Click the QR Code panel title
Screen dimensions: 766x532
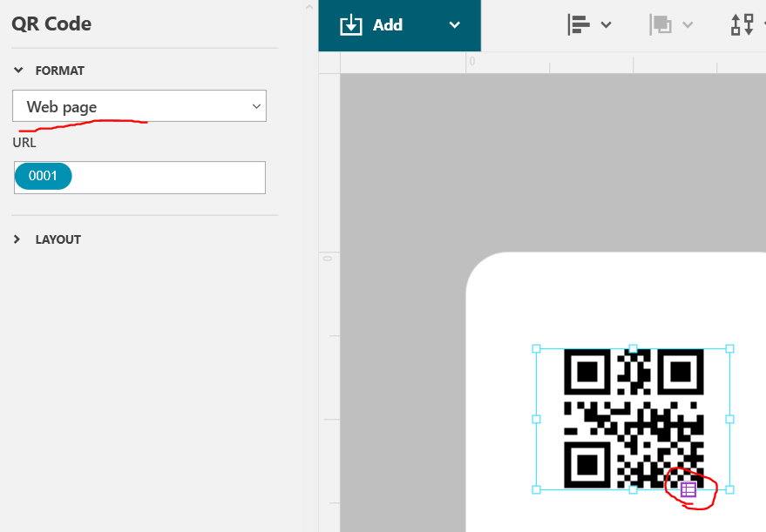coord(51,24)
